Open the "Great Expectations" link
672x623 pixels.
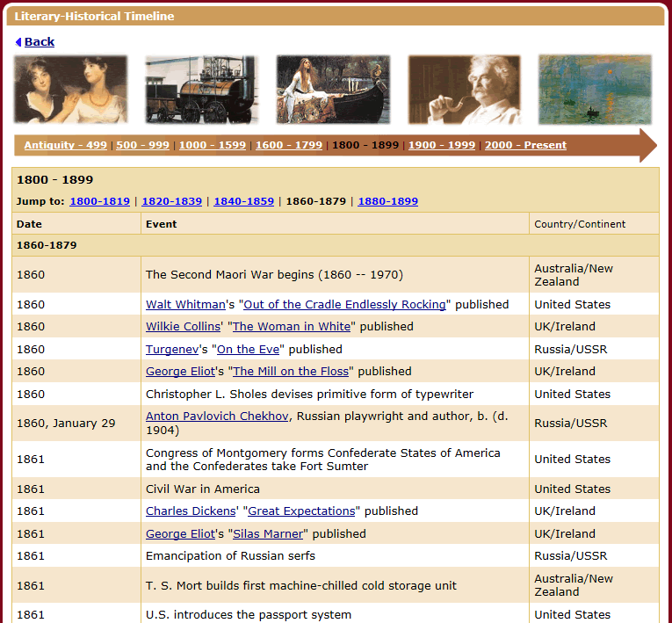coord(301,511)
